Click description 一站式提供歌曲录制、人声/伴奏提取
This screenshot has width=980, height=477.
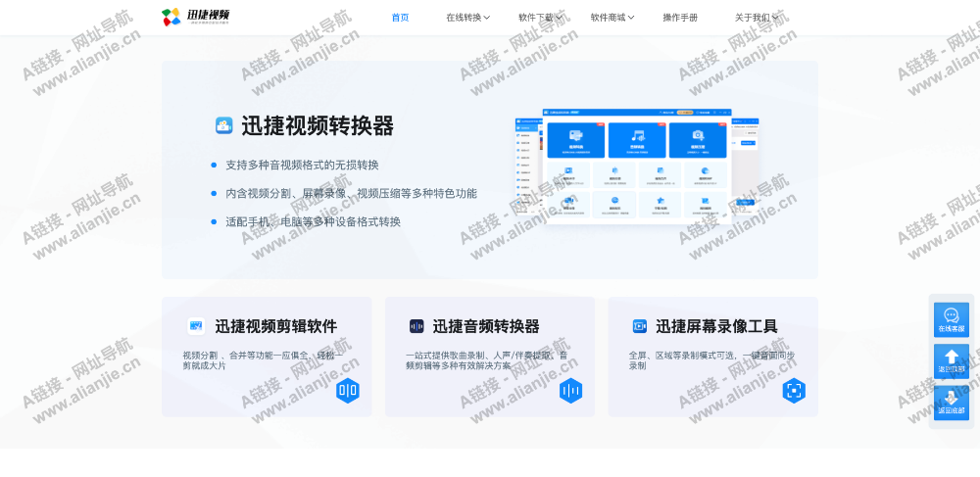click(x=487, y=360)
